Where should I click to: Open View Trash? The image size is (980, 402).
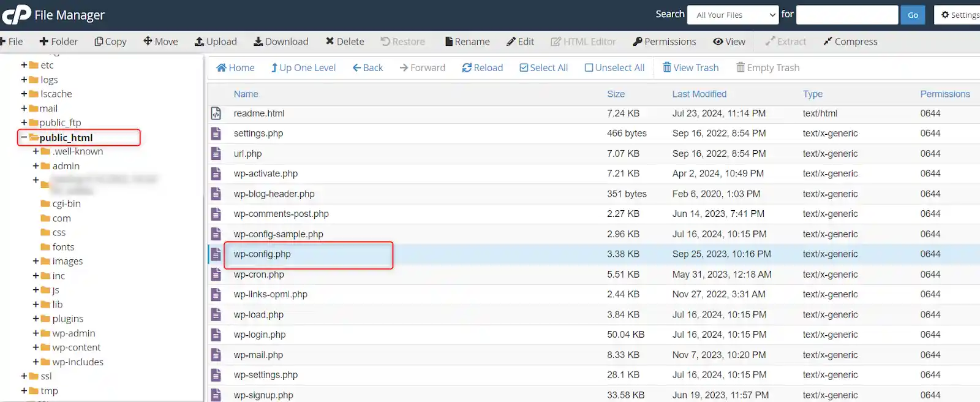pyautogui.click(x=691, y=68)
